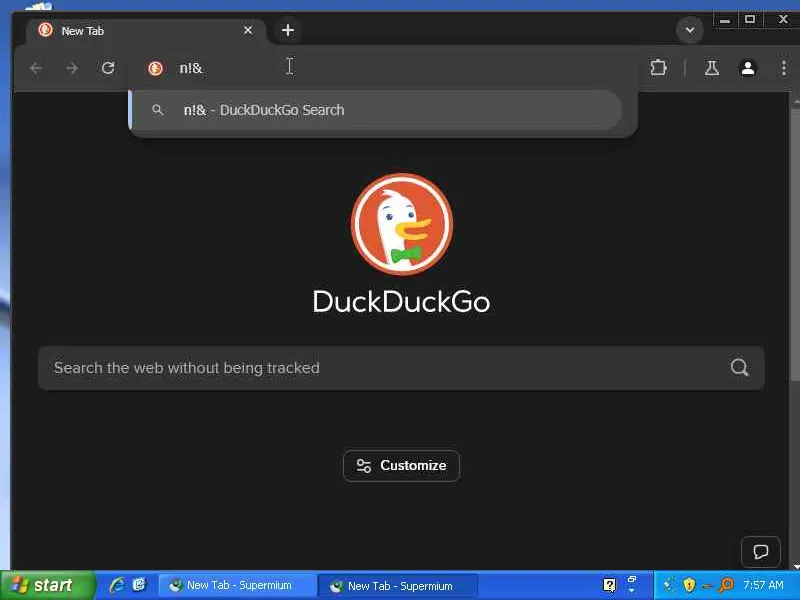
Task: Open the Chrome Labs flask icon
Action: [712, 68]
